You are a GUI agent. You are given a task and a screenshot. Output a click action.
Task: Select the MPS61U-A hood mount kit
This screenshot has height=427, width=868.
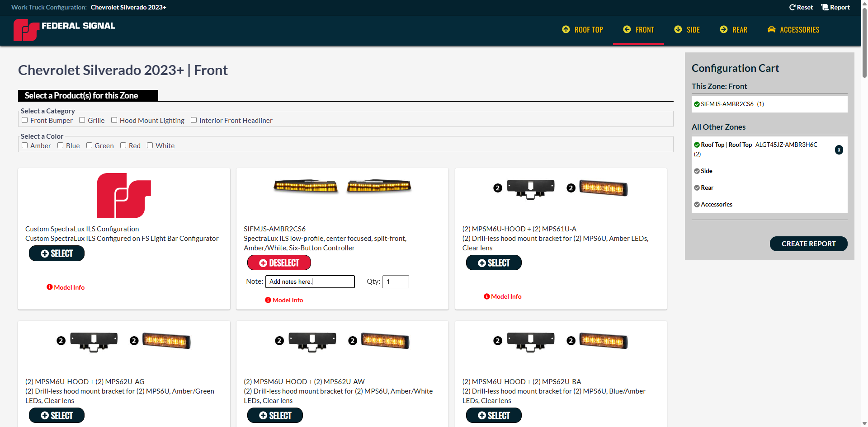(x=494, y=263)
